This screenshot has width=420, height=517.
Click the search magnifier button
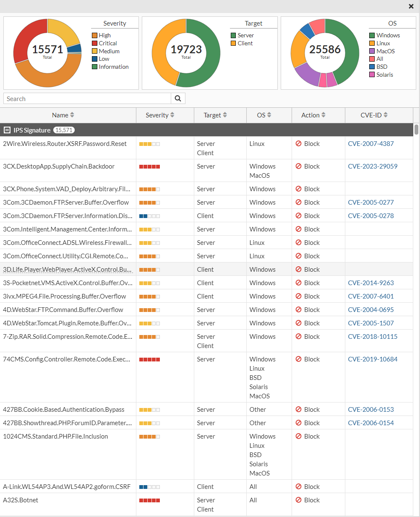coord(178,99)
